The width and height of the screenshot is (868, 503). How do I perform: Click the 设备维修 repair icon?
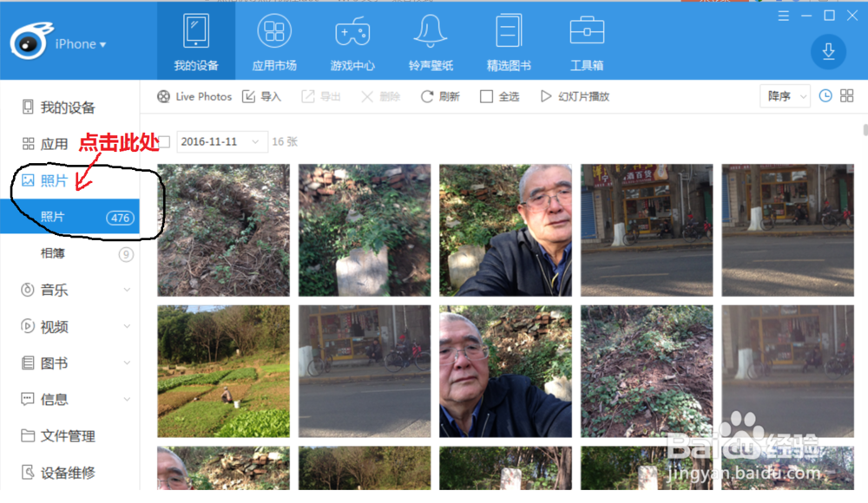(x=27, y=472)
